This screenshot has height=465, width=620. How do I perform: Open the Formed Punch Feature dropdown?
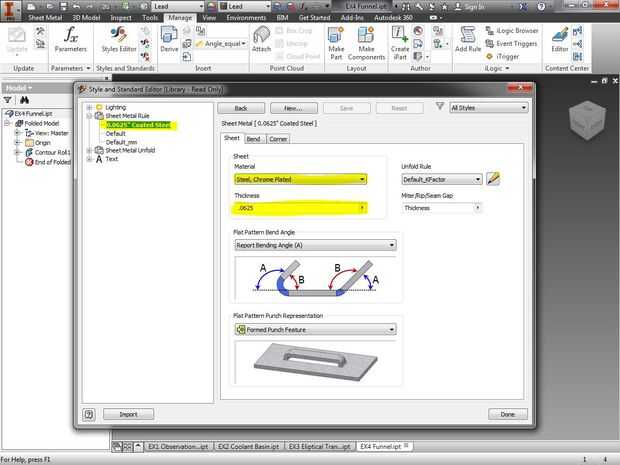coord(315,329)
